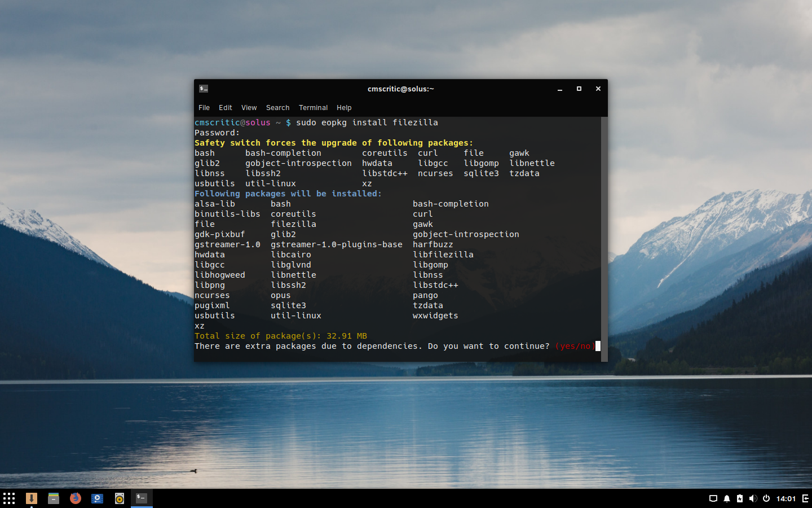The width and height of the screenshot is (812, 508).
Task: Click 'Following packages will be installed:' heading
Action: pyautogui.click(x=288, y=194)
